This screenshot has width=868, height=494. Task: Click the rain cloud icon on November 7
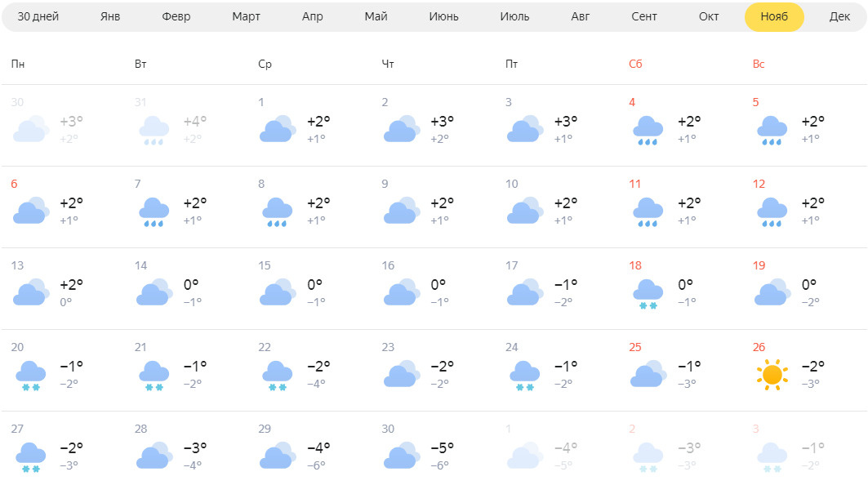[154, 212]
